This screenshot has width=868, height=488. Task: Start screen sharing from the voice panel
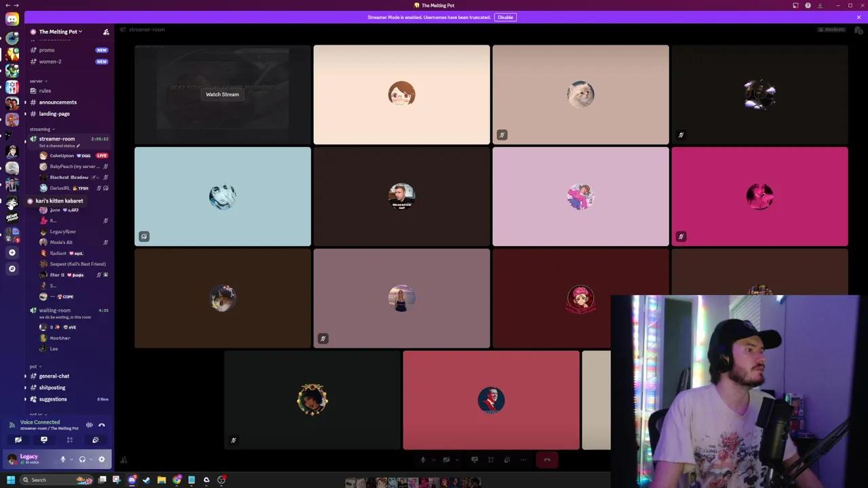click(43, 440)
